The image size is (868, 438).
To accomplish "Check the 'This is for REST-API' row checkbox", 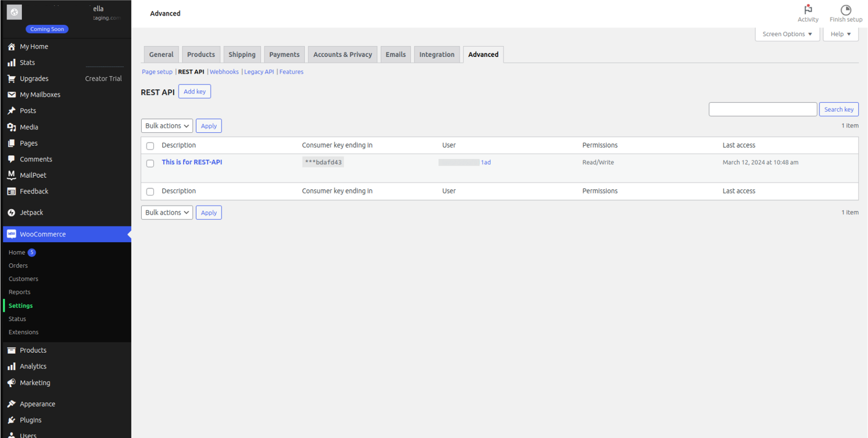I will (x=150, y=163).
